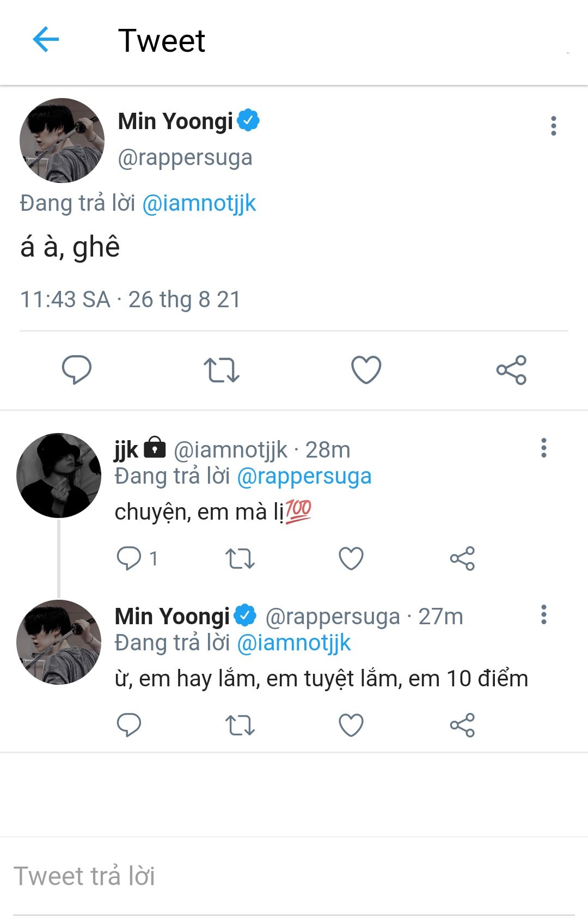Image resolution: width=588 pixels, height=920 pixels.
Task: Retweet the main tweet "á à, ghê"
Action: [222, 370]
